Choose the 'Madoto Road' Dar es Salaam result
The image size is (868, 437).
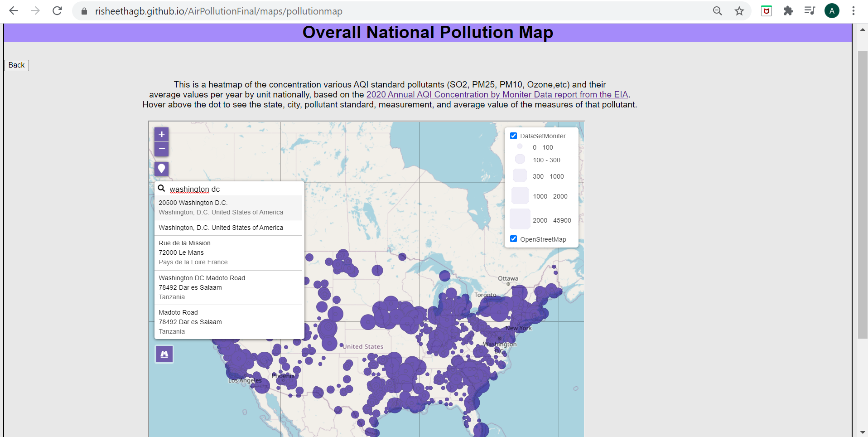[228, 322]
